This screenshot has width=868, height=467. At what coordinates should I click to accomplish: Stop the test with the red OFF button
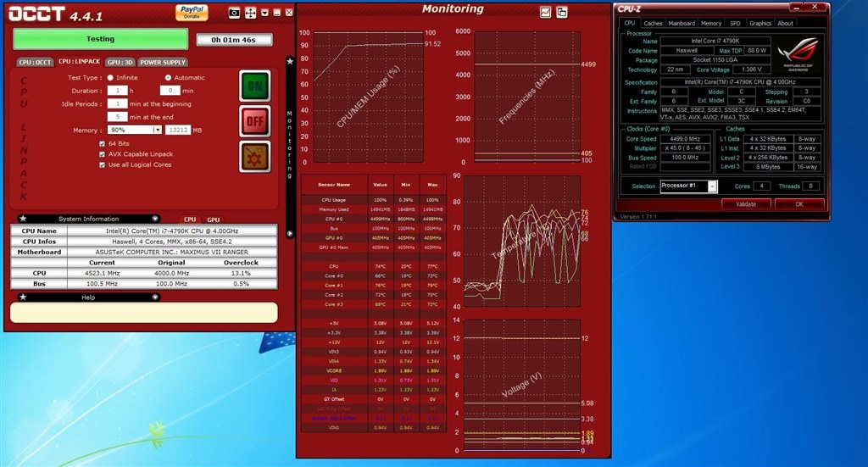coord(254,121)
